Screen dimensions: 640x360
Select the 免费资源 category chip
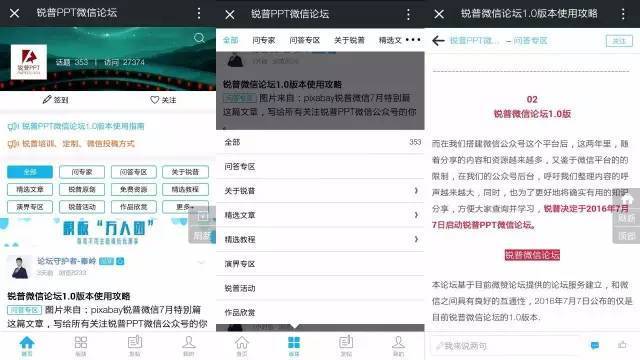click(x=133, y=189)
